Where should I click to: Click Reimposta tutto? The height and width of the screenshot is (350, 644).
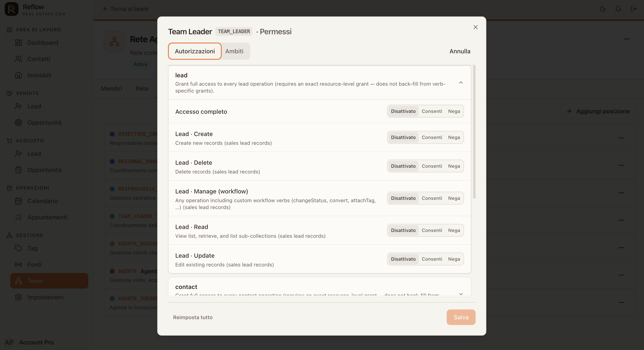click(x=193, y=317)
